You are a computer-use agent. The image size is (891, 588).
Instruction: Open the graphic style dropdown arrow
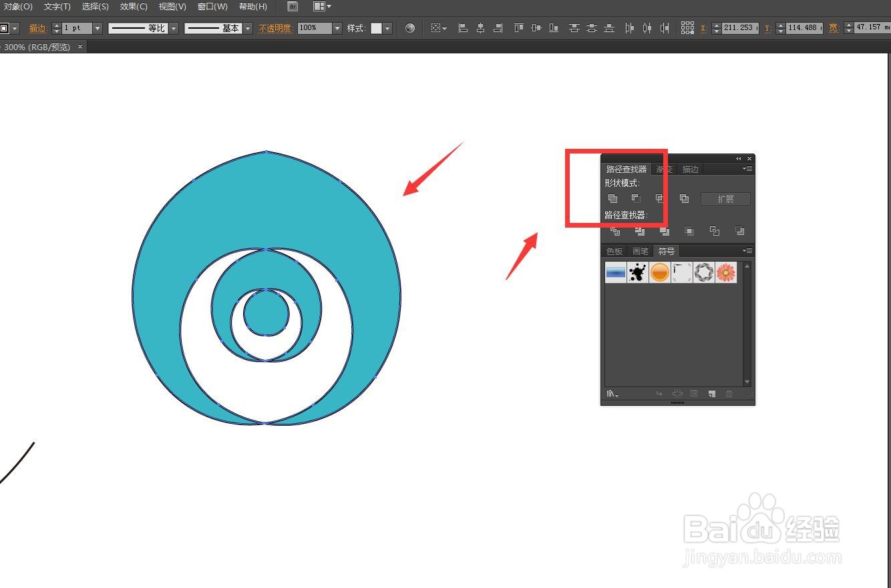(387, 28)
